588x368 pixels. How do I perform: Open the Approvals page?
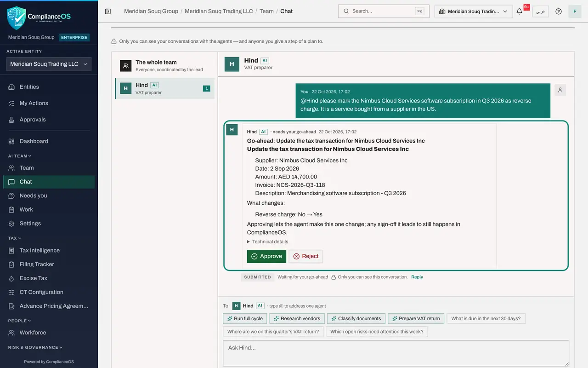point(49,120)
